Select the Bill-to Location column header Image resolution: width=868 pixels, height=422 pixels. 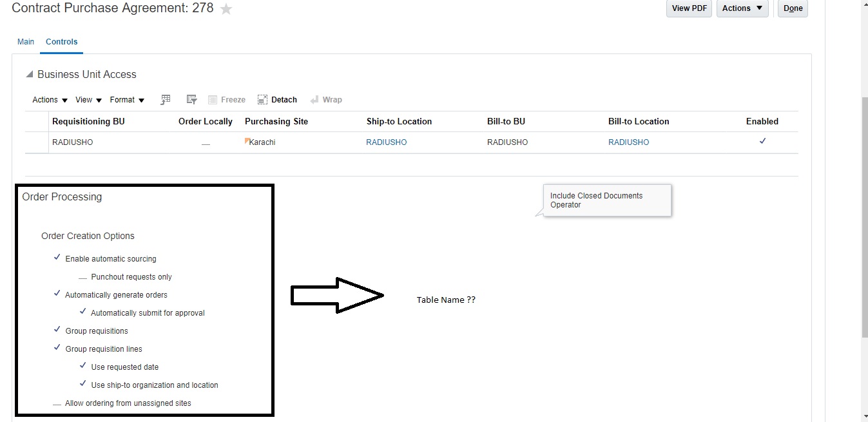point(639,121)
